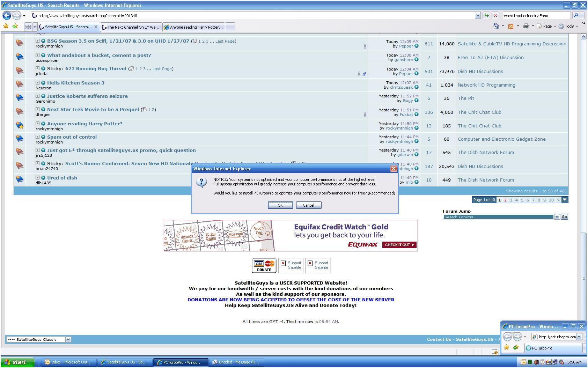Open the Justice Roberts suffersa seizure thread
588x368 pixels.
(87, 96)
